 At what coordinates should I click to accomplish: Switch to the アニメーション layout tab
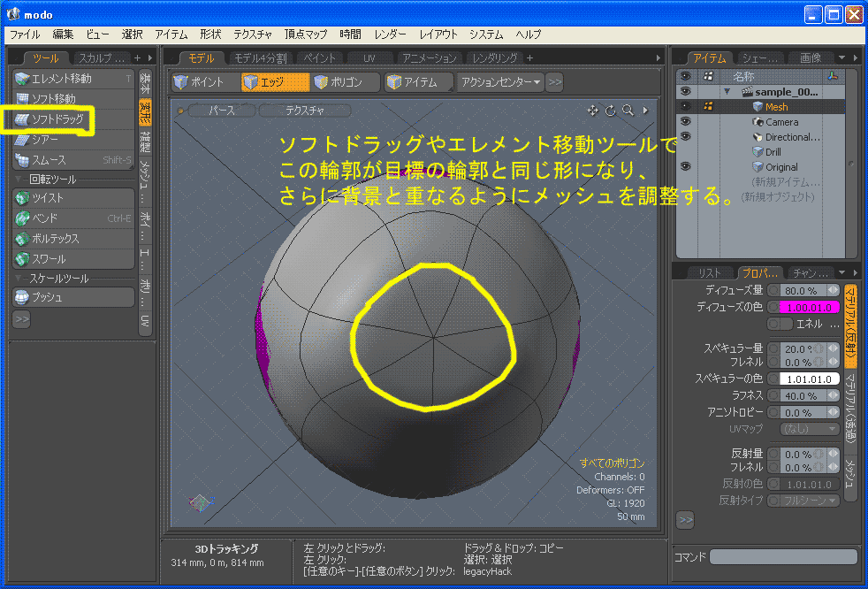(429, 57)
